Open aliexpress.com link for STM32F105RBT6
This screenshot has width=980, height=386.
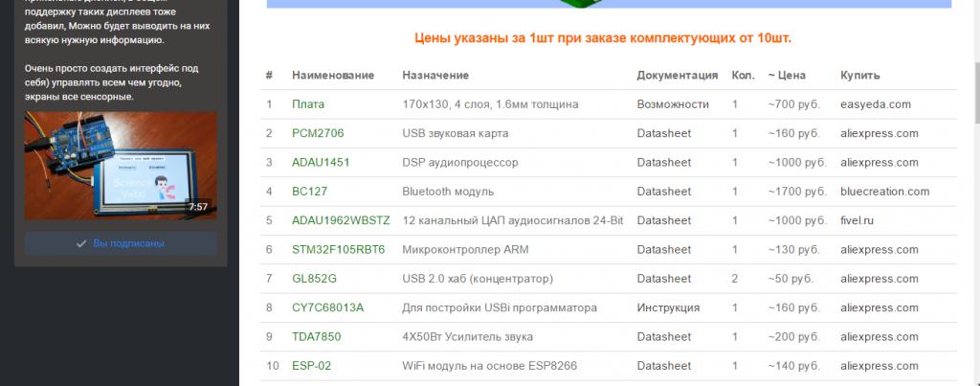click(x=880, y=250)
